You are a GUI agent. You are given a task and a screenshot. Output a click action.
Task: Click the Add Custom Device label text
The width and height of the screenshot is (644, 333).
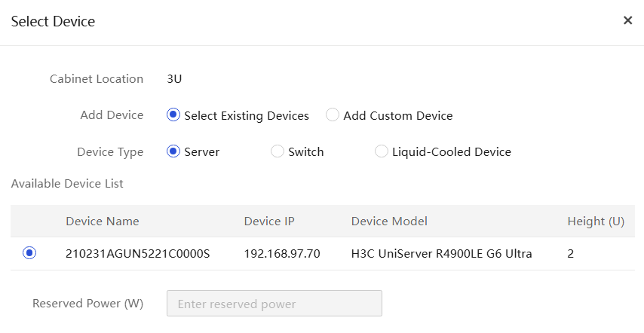pos(398,116)
